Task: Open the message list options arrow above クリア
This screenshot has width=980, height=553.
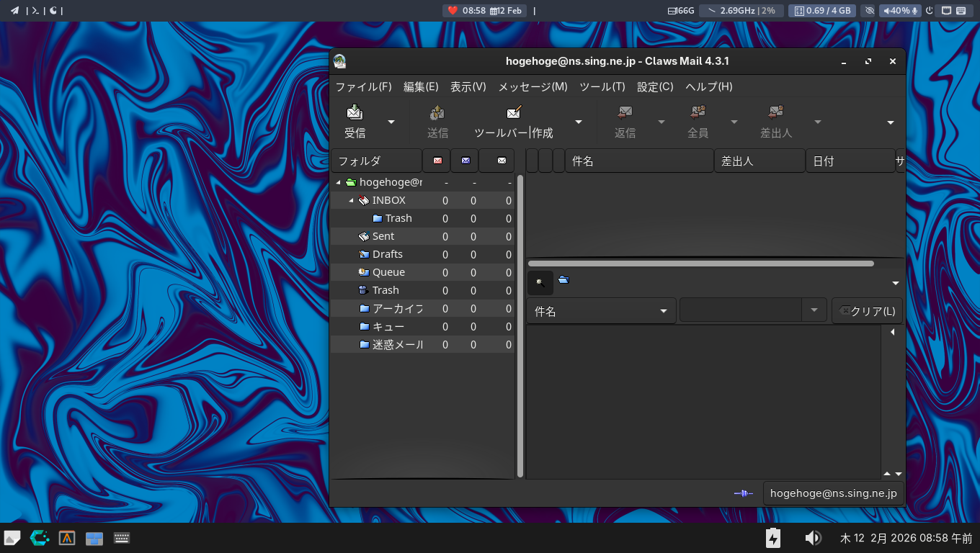Action: coord(896,283)
